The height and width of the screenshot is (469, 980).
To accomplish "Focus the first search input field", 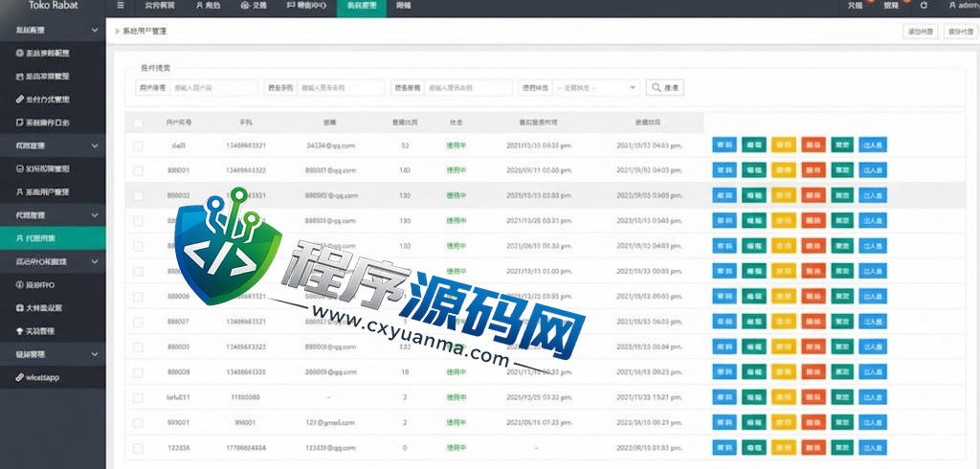I will 213,87.
